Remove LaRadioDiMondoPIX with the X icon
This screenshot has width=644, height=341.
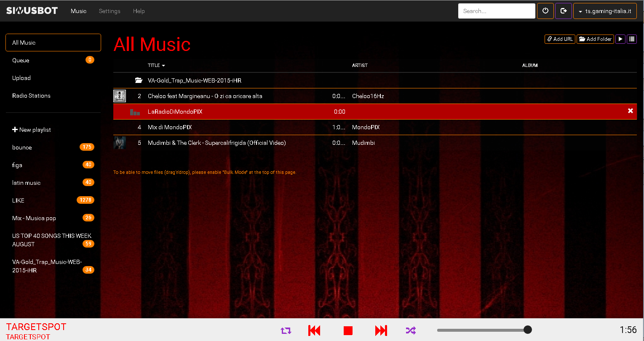[631, 111]
